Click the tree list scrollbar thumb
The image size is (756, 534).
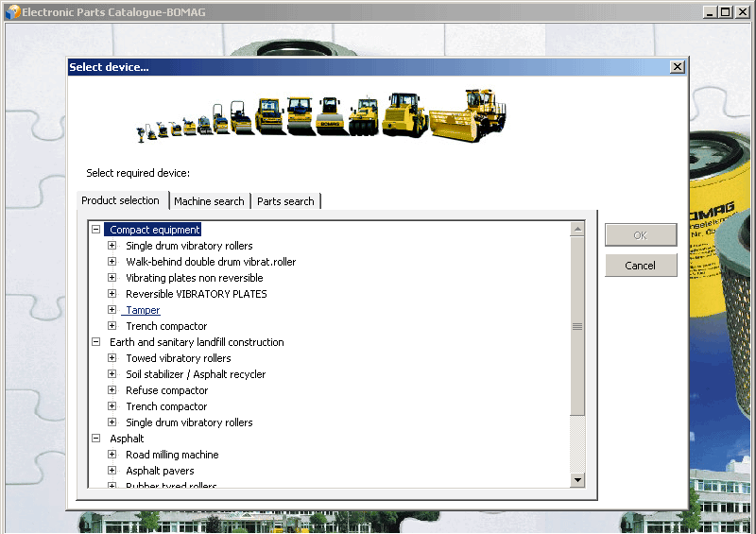pyautogui.click(x=577, y=326)
